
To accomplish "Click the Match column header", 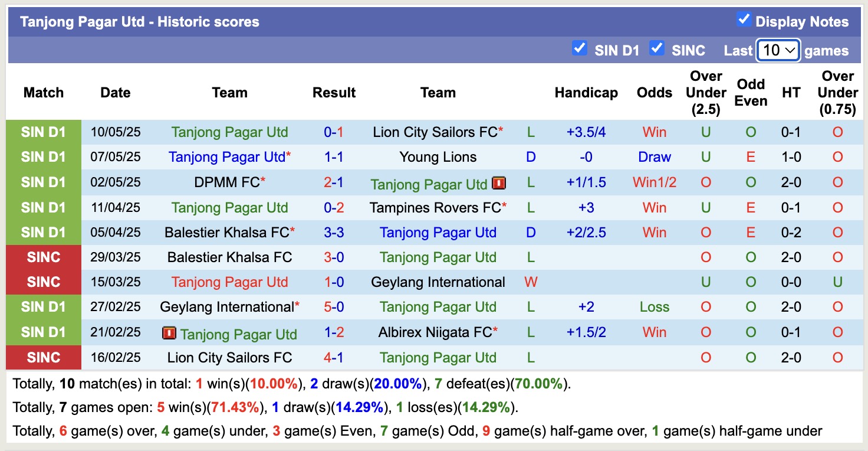I will (x=43, y=93).
